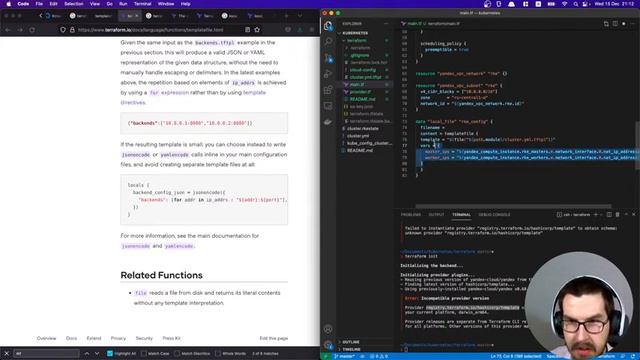Follow the 'template directives' link
Image resolution: width=640 pixels, height=360 pixels.
pyautogui.click(x=193, y=98)
